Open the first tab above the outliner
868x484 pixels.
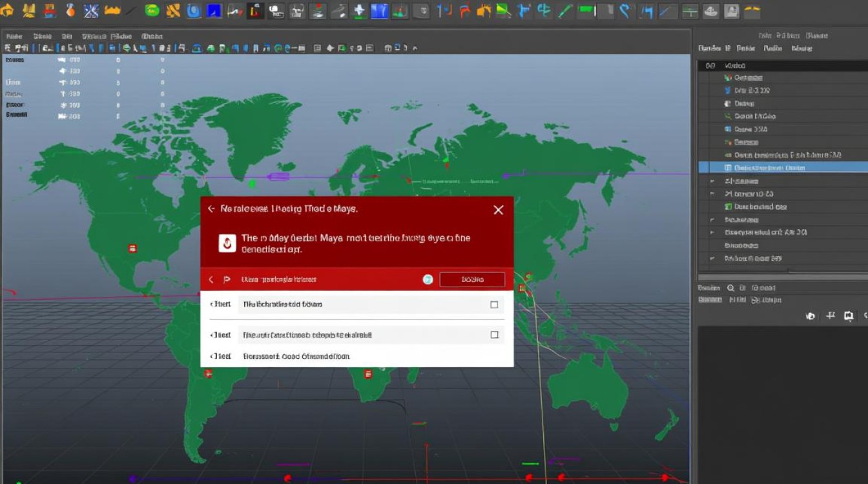[x=709, y=48]
